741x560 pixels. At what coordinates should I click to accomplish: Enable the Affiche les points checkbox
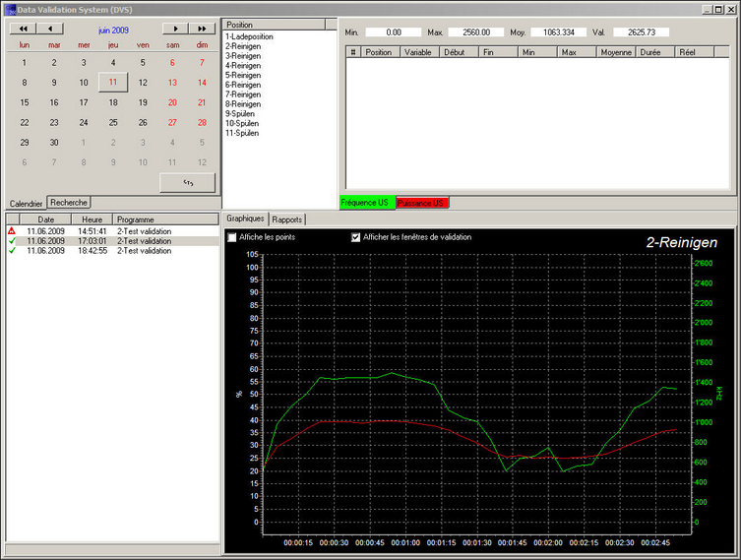(x=232, y=237)
